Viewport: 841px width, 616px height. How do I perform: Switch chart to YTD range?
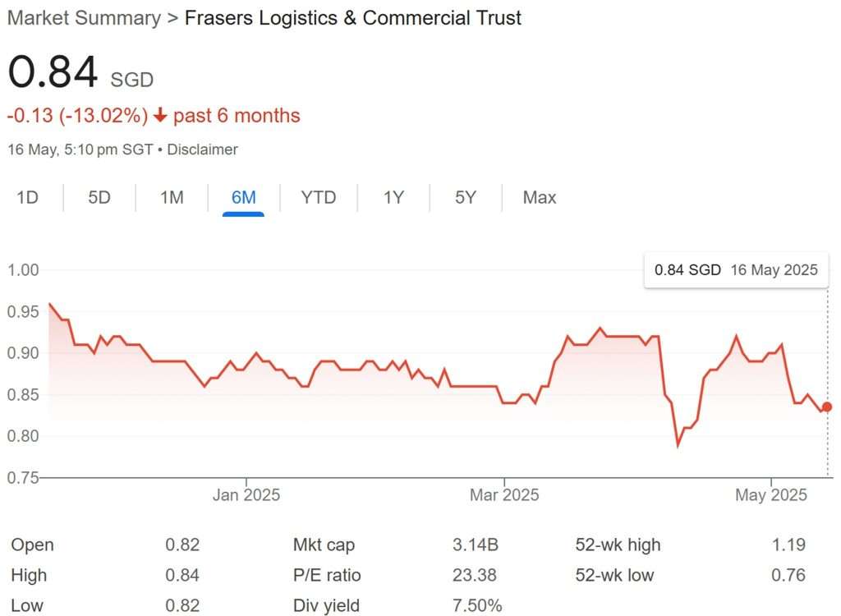pos(319,198)
